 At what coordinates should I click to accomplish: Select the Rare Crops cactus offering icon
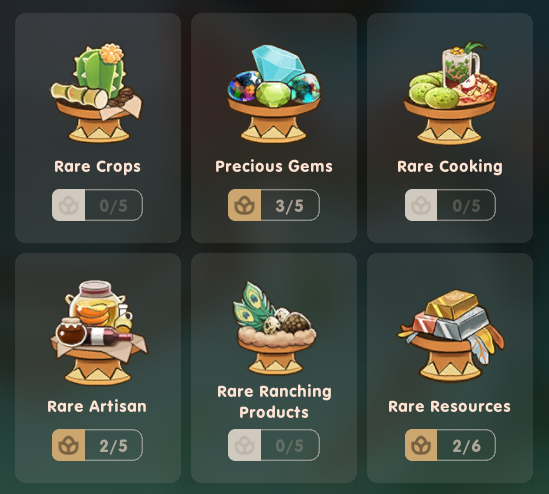[97, 93]
